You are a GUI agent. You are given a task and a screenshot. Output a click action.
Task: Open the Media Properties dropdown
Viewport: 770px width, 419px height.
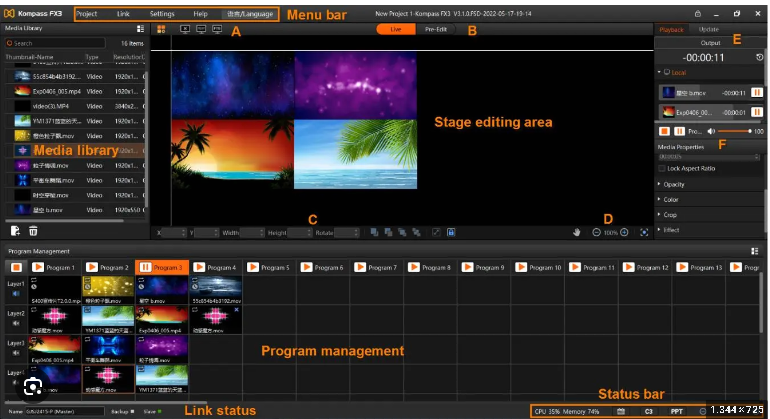[x=709, y=157]
